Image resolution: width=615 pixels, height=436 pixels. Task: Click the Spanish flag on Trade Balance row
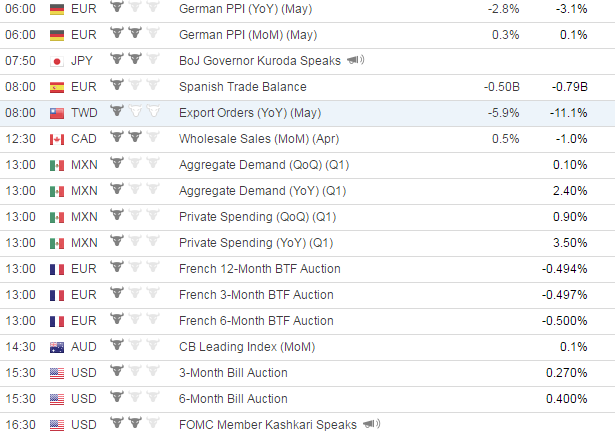(57, 87)
